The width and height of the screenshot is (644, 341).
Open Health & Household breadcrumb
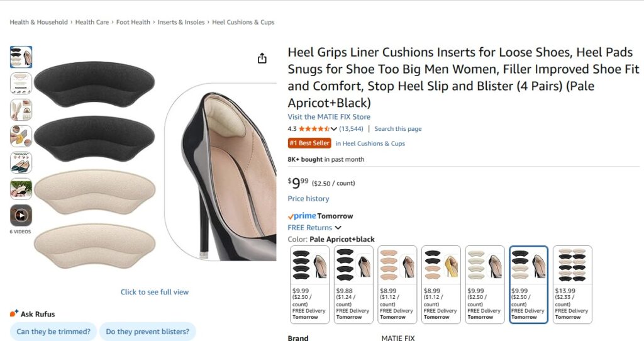[38, 22]
